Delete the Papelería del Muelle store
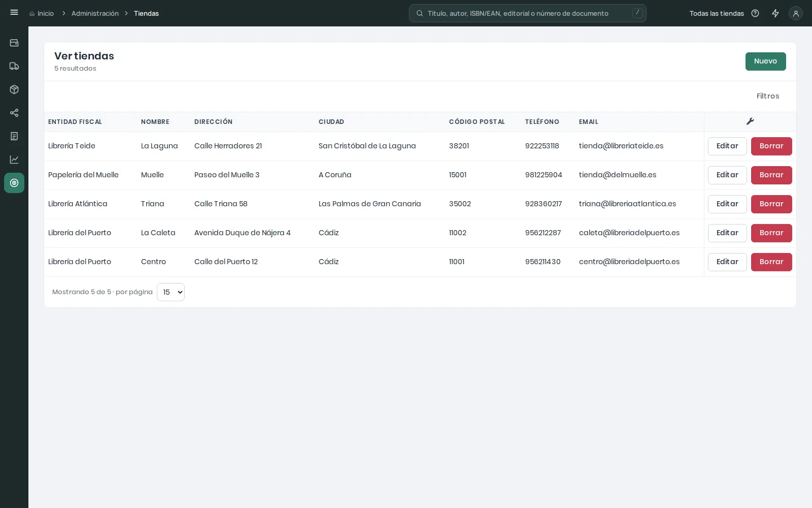 click(x=771, y=175)
